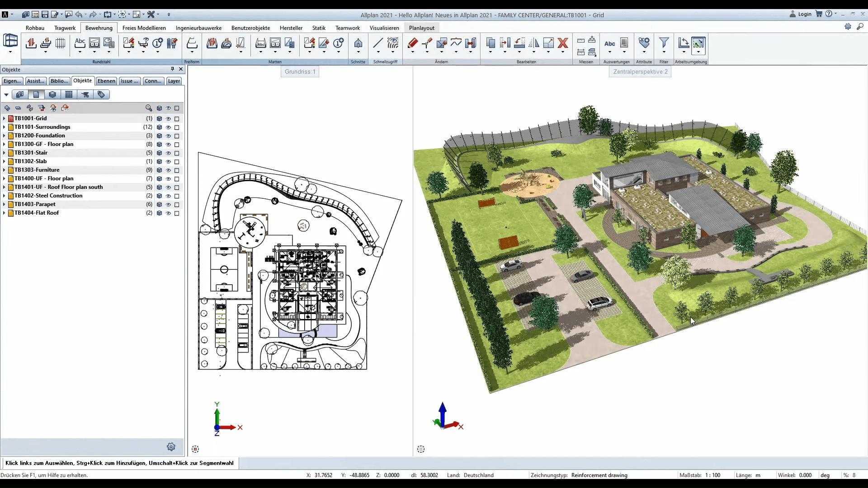The image size is (868, 488).
Task: Click the Schnitte section icon
Action: (x=358, y=43)
